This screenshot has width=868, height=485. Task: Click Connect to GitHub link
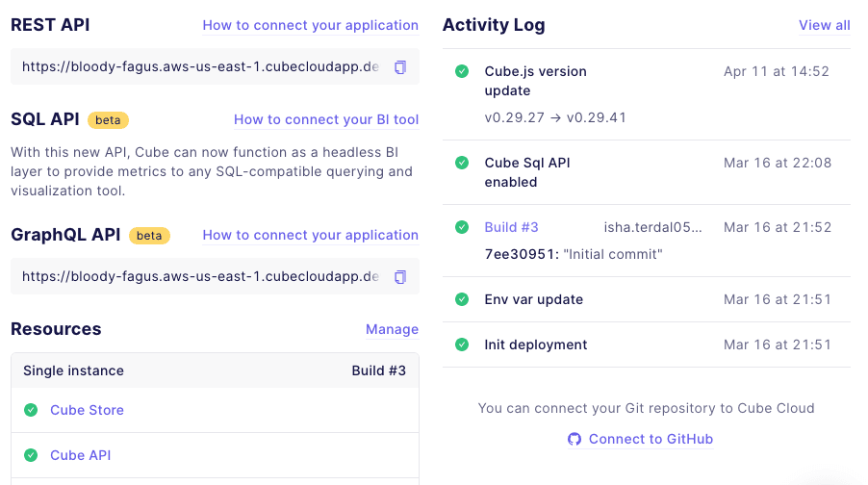click(651, 439)
